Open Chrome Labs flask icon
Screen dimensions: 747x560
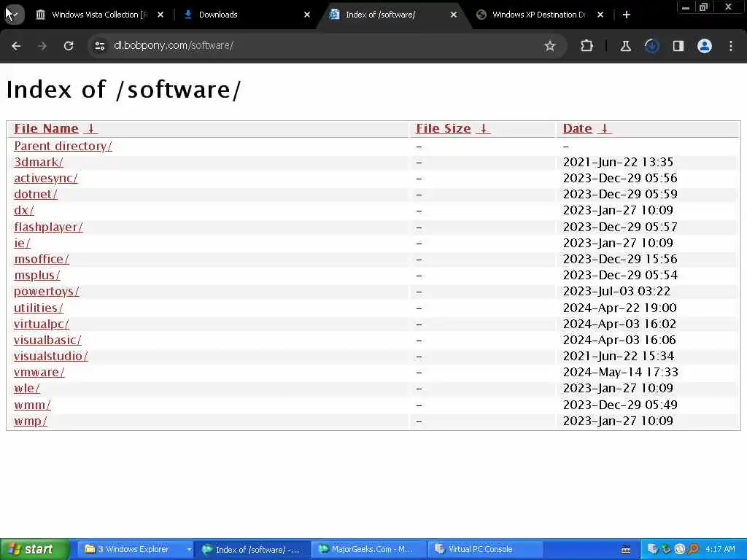(625, 46)
